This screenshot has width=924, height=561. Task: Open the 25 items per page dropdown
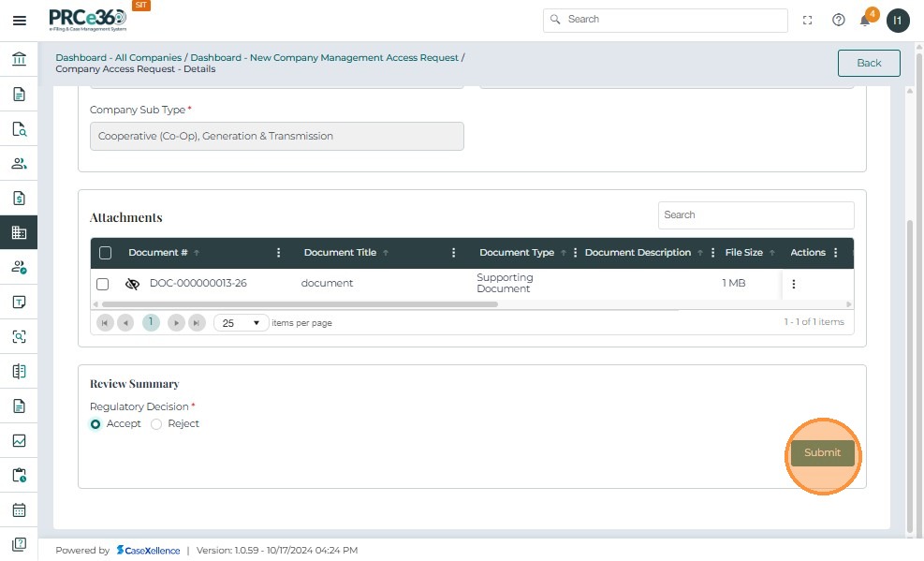pyautogui.click(x=241, y=323)
